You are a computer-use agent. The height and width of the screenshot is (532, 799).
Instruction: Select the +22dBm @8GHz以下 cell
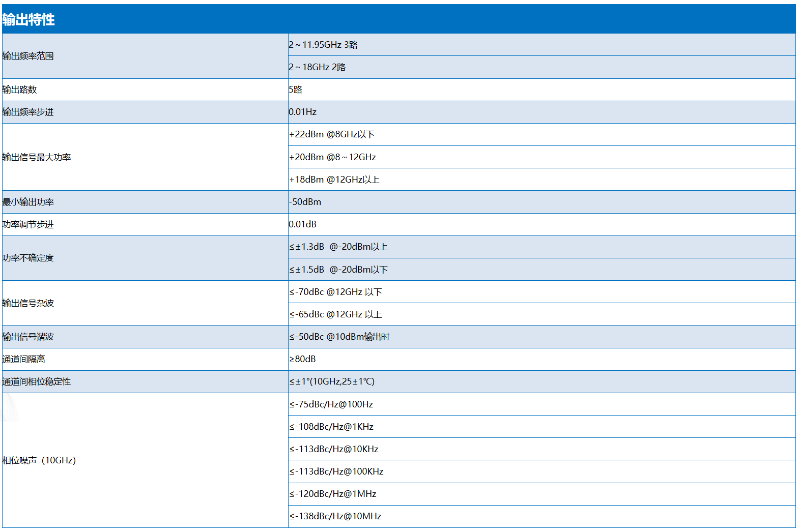(x=332, y=134)
